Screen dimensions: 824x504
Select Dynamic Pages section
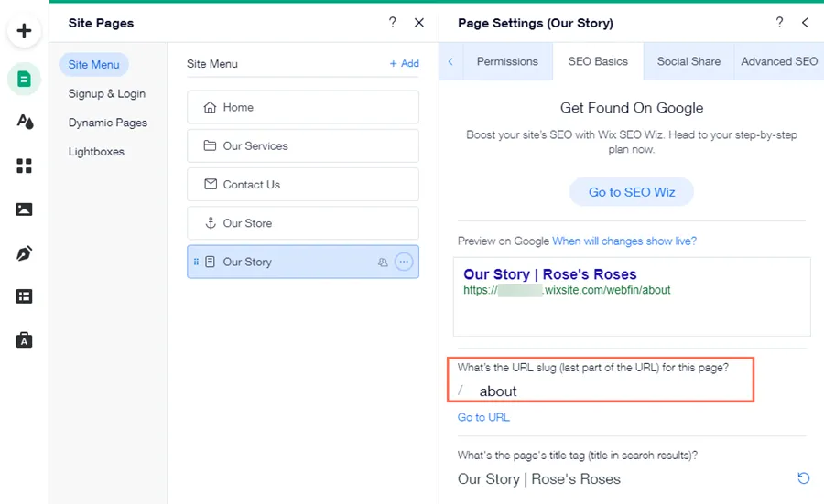click(x=108, y=123)
